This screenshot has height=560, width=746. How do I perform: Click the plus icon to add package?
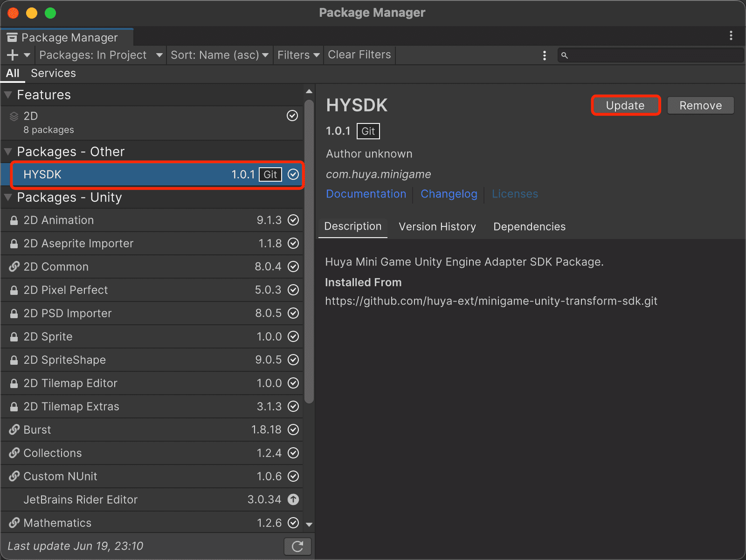coord(13,55)
